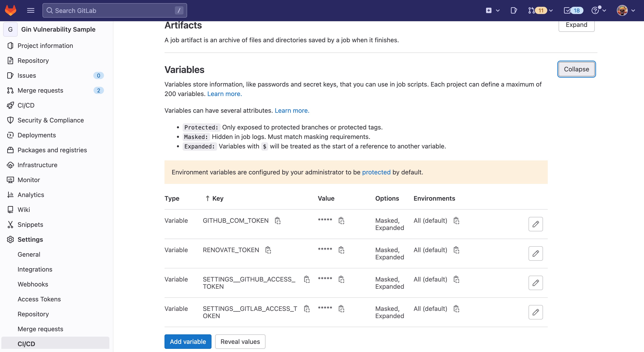
Task: Copy the GITHUB_COM_TOKEN key to clipboard
Action: tap(277, 221)
